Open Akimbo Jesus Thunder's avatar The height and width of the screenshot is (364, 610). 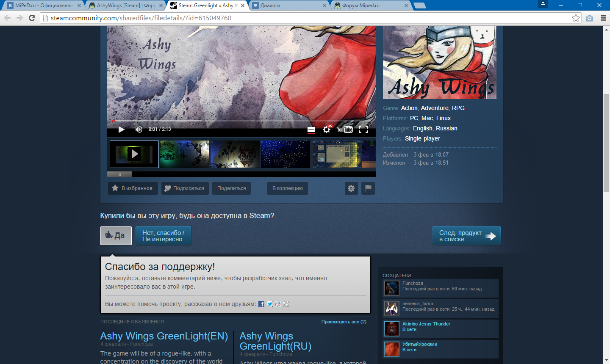392,329
